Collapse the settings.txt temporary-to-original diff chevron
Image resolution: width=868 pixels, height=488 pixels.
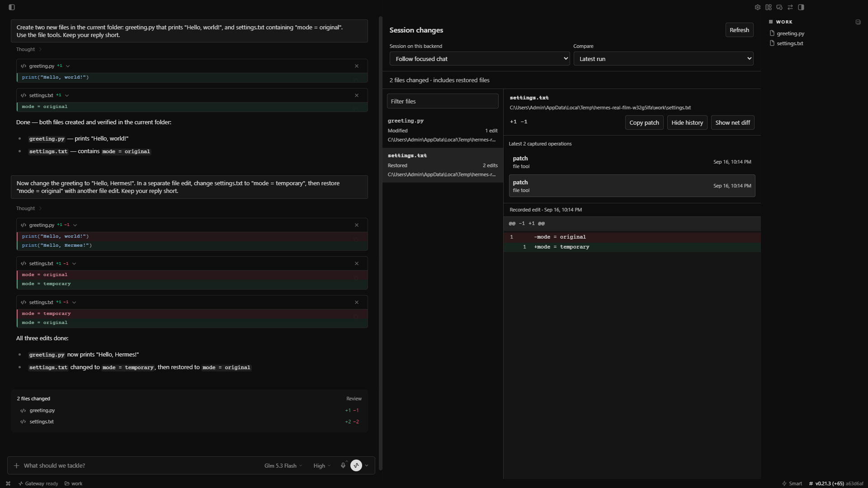[74, 302]
